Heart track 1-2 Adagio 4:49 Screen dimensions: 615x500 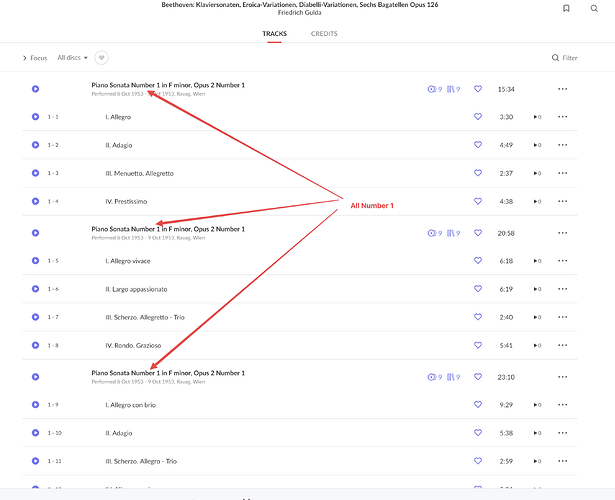pyautogui.click(x=478, y=145)
